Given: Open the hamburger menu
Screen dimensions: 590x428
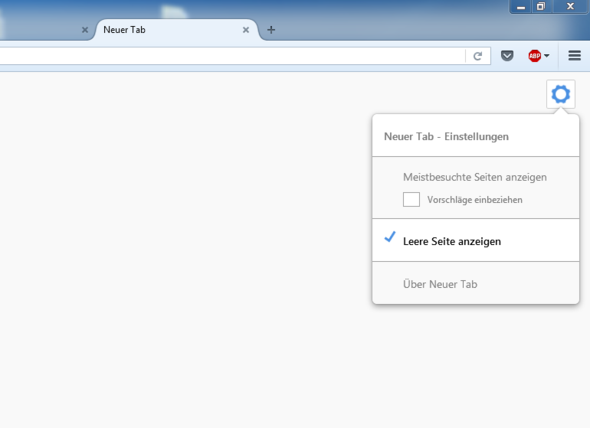Looking at the screenshot, I should coord(575,56).
